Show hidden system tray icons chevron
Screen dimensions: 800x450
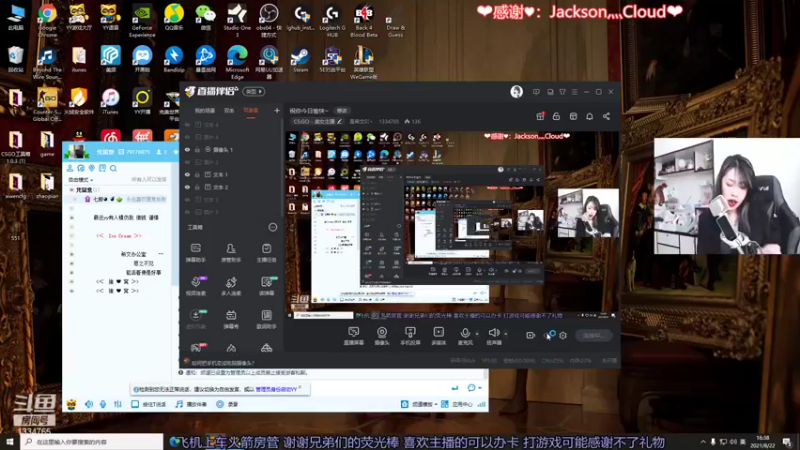click(x=703, y=442)
